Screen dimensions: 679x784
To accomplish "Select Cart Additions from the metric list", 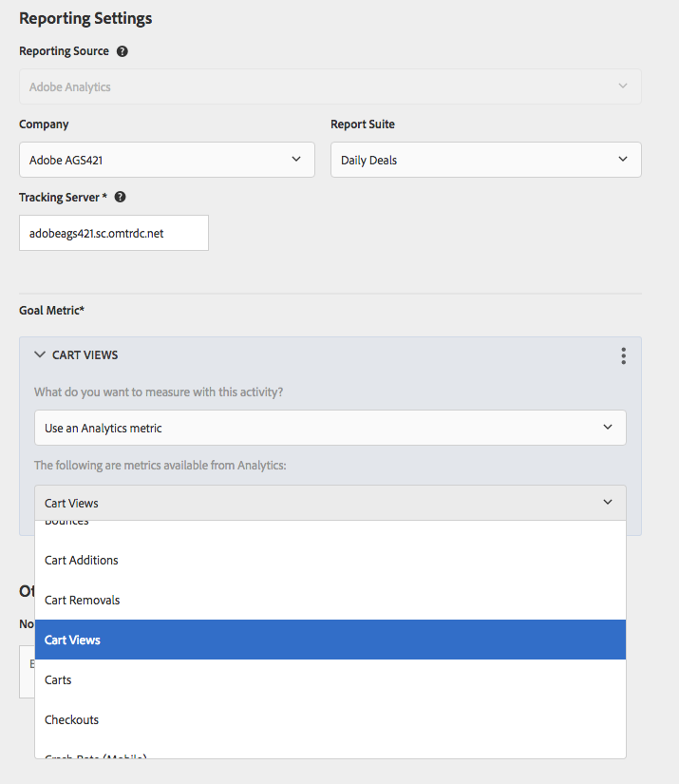I will (x=330, y=560).
